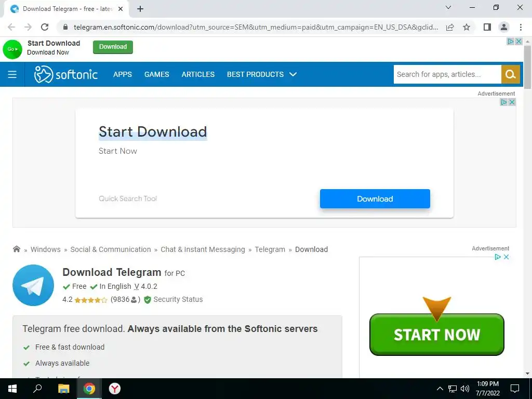Click the home icon in breadcrumb
Image resolution: width=532 pixels, height=399 pixels.
[x=16, y=249]
